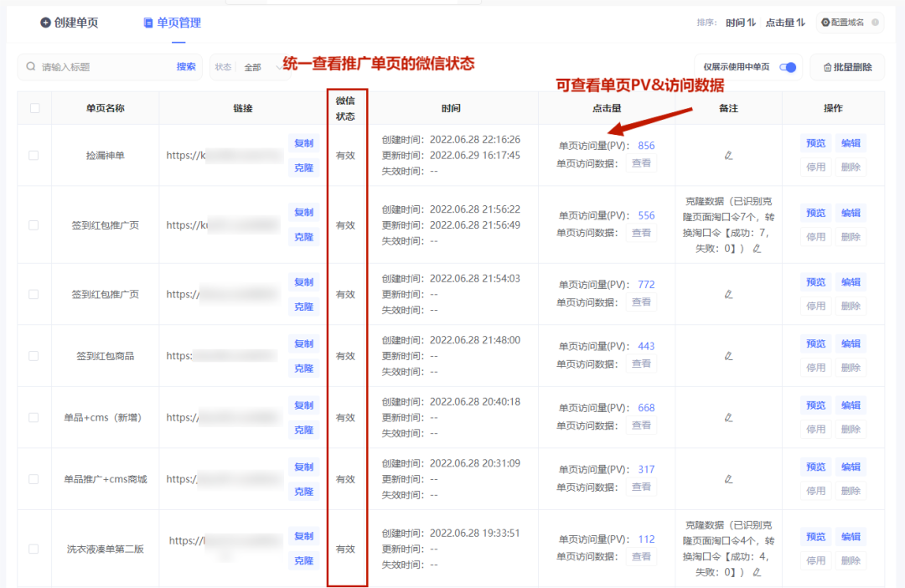
Task: Edit the 单品+cms（新增） remark pencil icon
Action: pyautogui.click(x=728, y=417)
